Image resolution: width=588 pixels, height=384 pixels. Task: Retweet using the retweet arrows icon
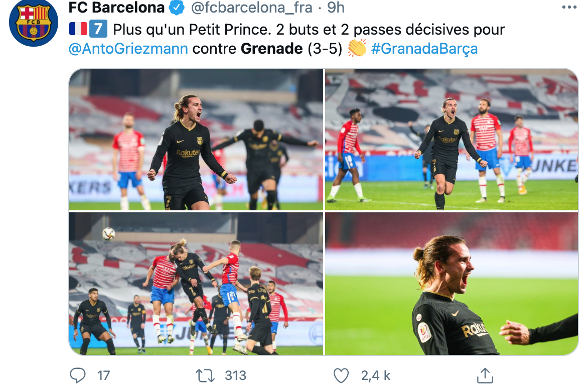205,375
